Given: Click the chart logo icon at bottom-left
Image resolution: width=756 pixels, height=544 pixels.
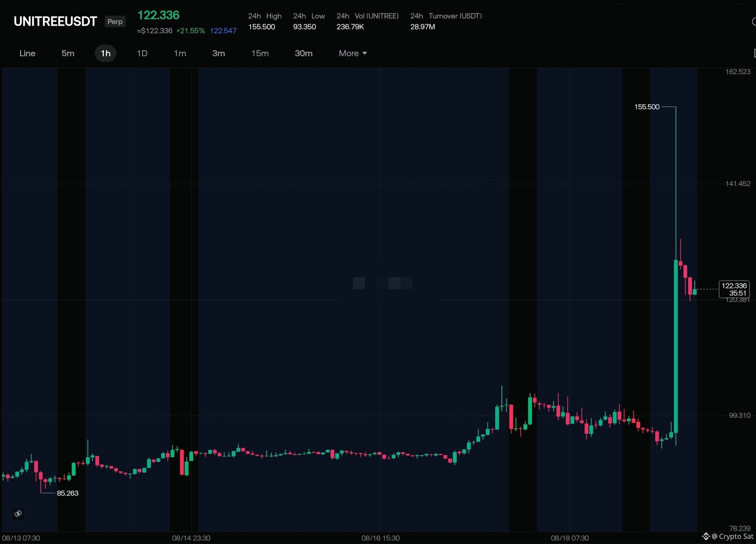Looking at the screenshot, I should 18,513.
